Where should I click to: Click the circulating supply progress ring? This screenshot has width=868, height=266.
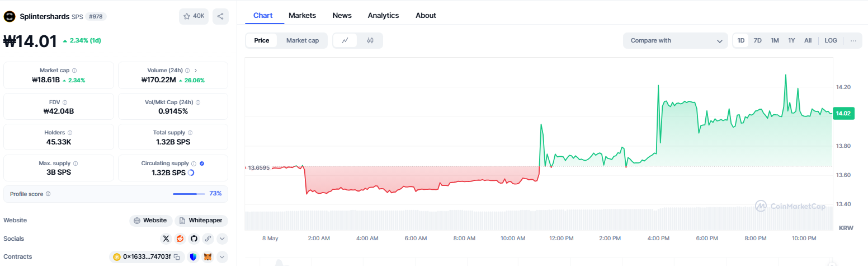tap(191, 172)
